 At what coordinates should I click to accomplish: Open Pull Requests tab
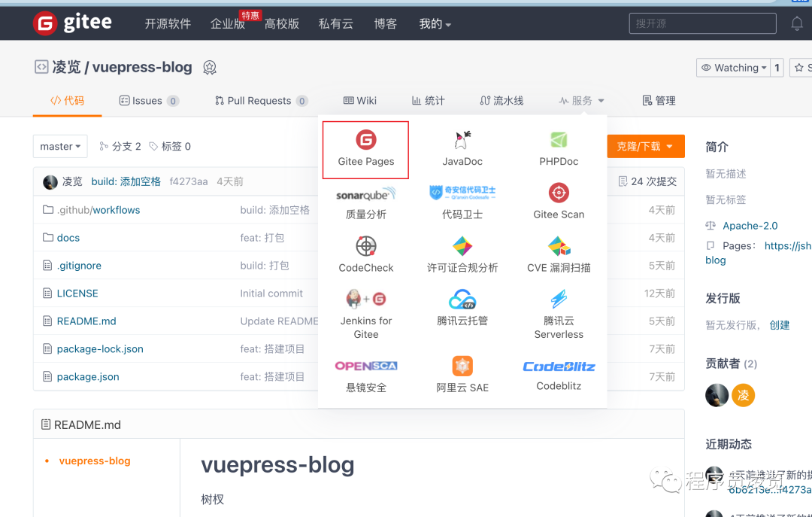(261, 101)
